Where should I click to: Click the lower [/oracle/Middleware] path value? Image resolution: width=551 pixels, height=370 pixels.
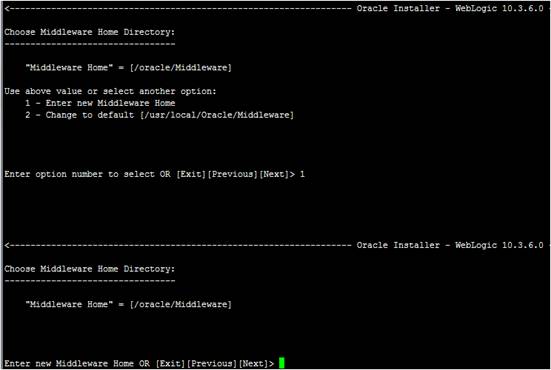pos(181,304)
